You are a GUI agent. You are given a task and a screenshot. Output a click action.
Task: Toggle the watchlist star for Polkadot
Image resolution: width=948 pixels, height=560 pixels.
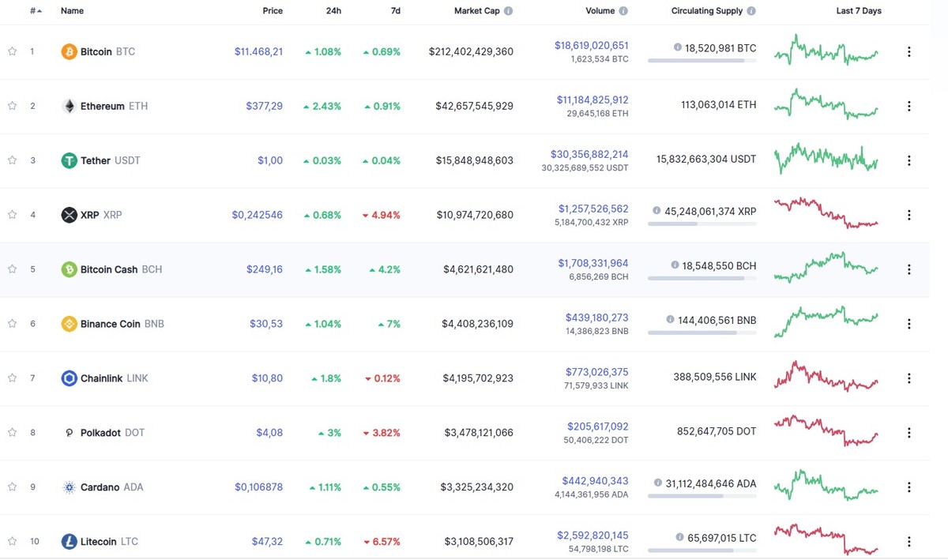click(12, 433)
